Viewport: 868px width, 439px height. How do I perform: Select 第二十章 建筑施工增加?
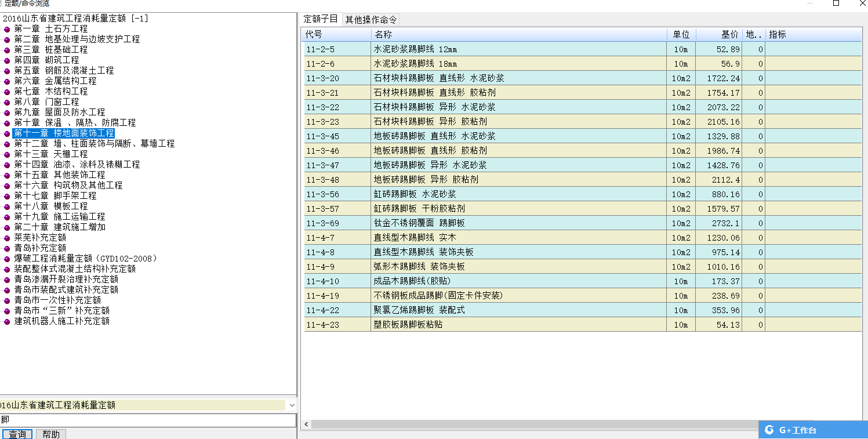point(60,227)
